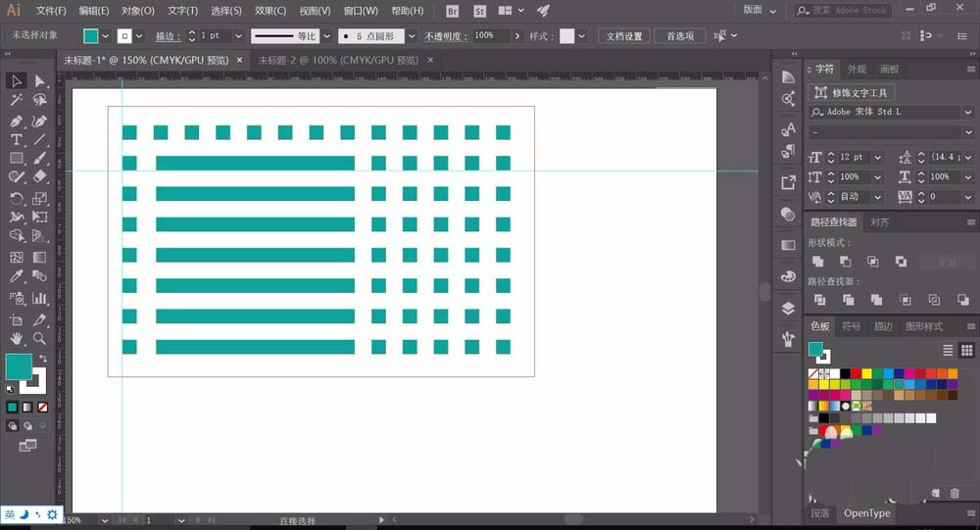Screen dimensions: 980x530
Task: Click Intersect shape mode icon
Action: pos(872,262)
